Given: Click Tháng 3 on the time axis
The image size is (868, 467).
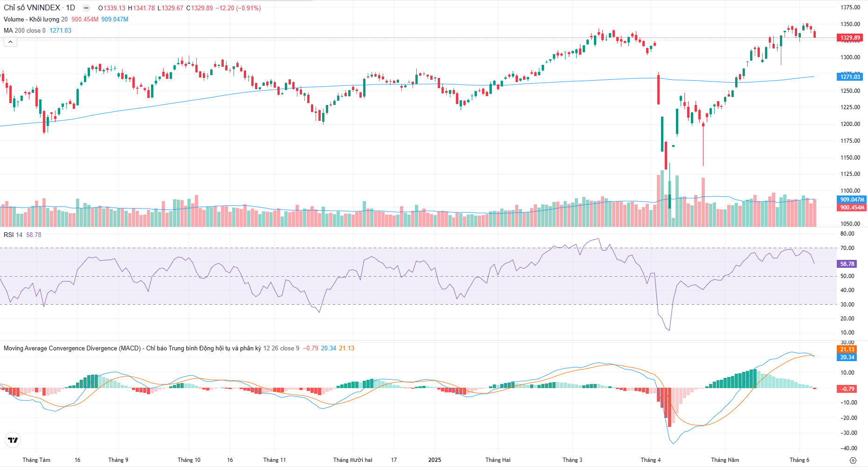Looking at the screenshot, I should point(572,460).
